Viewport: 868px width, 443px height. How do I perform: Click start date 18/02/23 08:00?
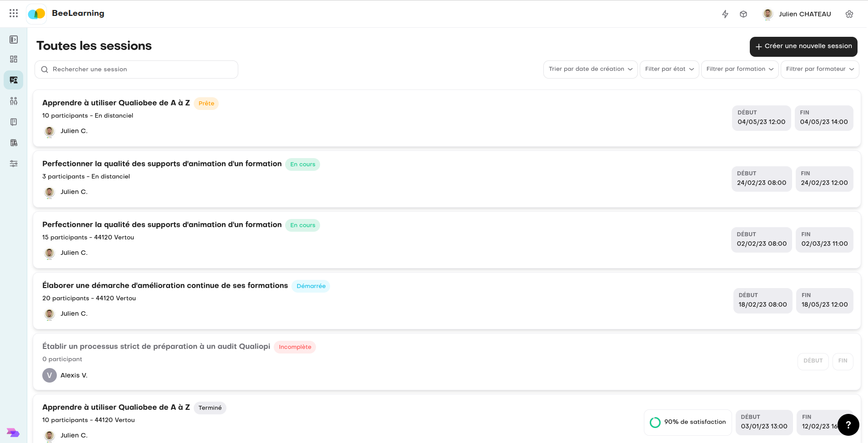tap(763, 301)
